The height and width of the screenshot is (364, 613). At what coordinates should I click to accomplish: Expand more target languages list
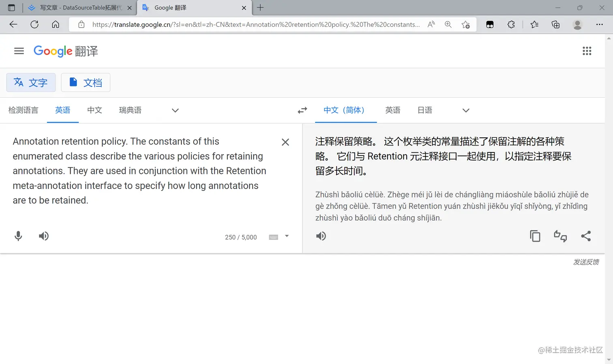[x=466, y=110]
